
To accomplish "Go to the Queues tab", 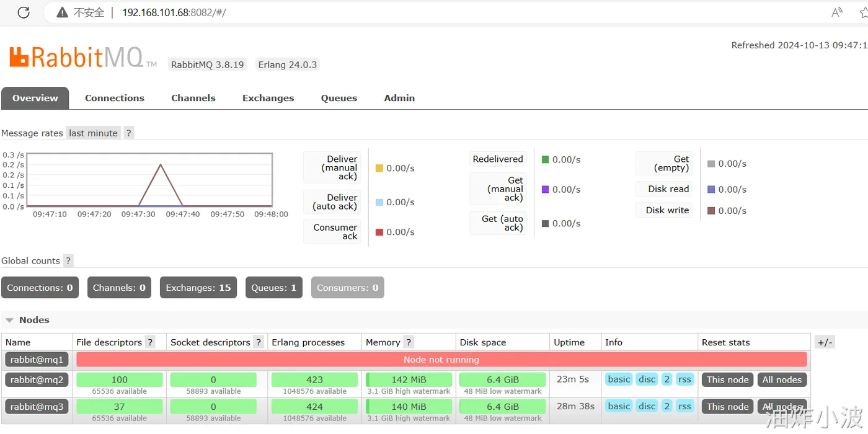I will pyautogui.click(x=339, y=98).
